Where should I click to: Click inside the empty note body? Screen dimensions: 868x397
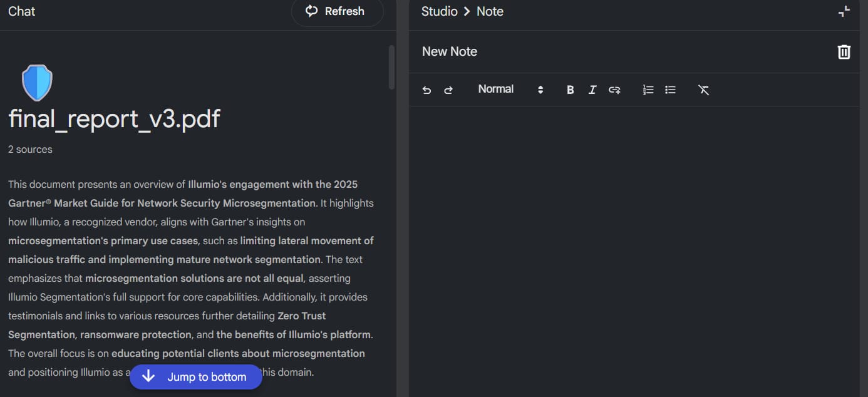tap(634, 250)
